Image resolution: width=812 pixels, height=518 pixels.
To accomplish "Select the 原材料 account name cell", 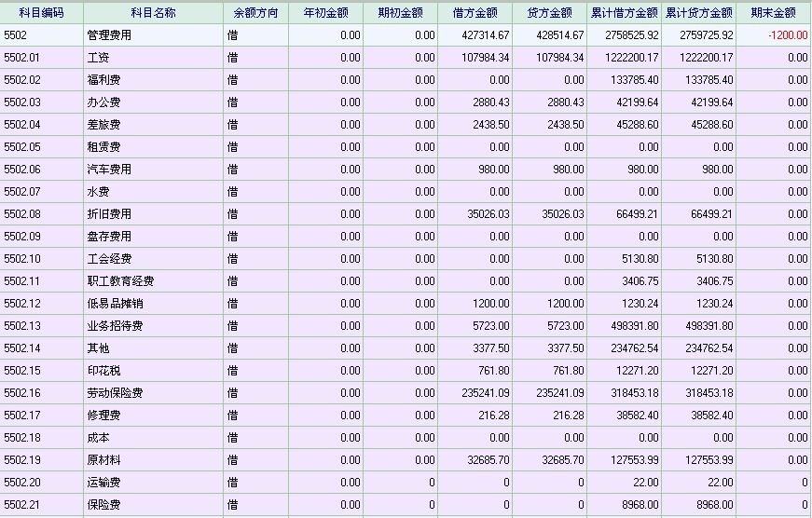I will coord(103,460).
